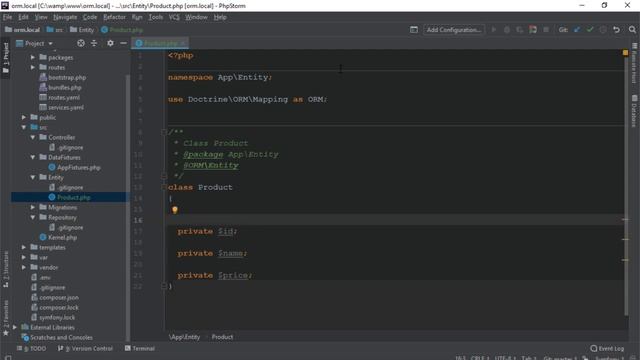Click the Stop square icon in toolbar
Image resolution: width=640 pixels, height=360 pixels.
[x=546, y=29]
